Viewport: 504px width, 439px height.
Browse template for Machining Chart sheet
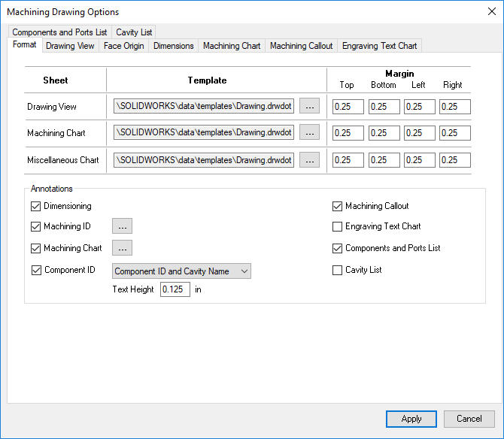[x=309, y=133]
